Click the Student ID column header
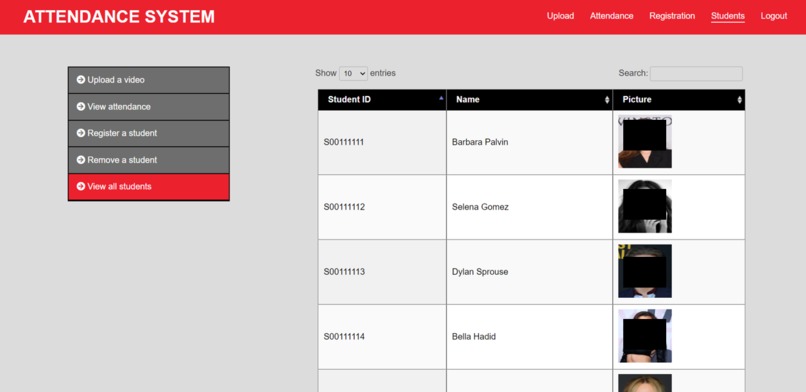The height and width of the screenshot is (392, 806). [x=382, y=100]
